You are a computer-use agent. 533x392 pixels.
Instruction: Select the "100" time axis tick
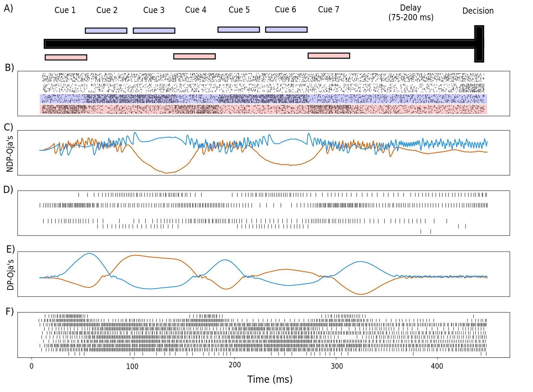[x=132, y=366]
